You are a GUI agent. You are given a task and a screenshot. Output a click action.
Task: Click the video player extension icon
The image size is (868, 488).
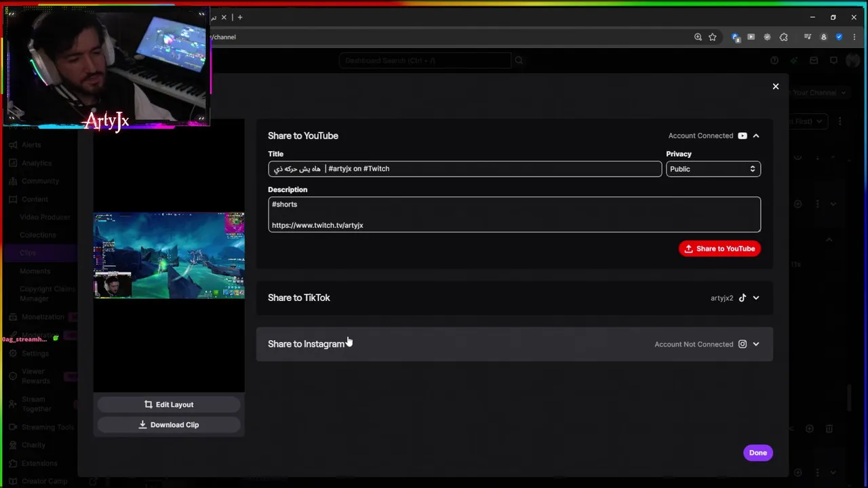point(751,37)
